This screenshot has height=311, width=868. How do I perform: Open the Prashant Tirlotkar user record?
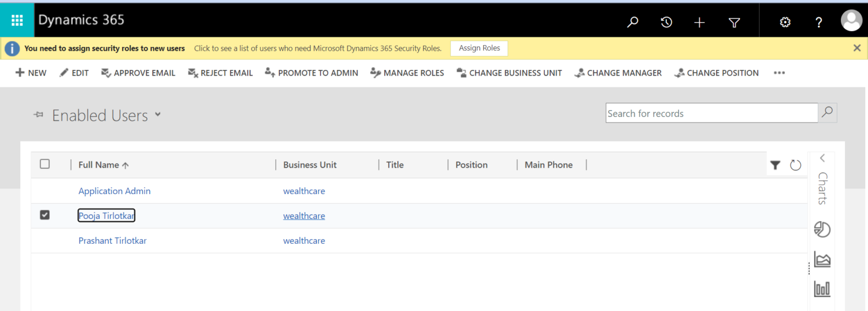112,240
